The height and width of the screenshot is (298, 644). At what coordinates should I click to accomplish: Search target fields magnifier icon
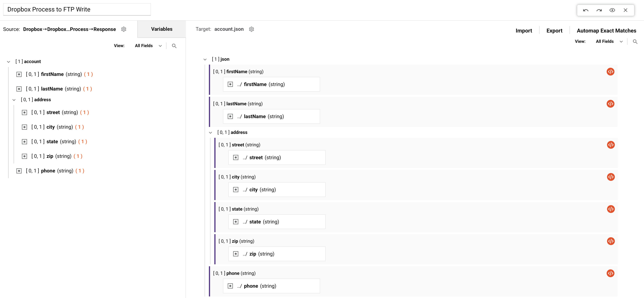click(635, 41)
